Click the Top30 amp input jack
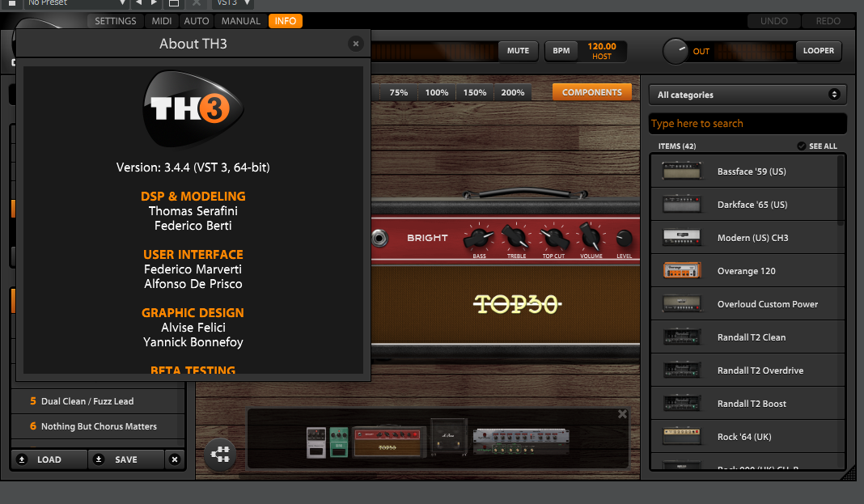 coord(379,239)
